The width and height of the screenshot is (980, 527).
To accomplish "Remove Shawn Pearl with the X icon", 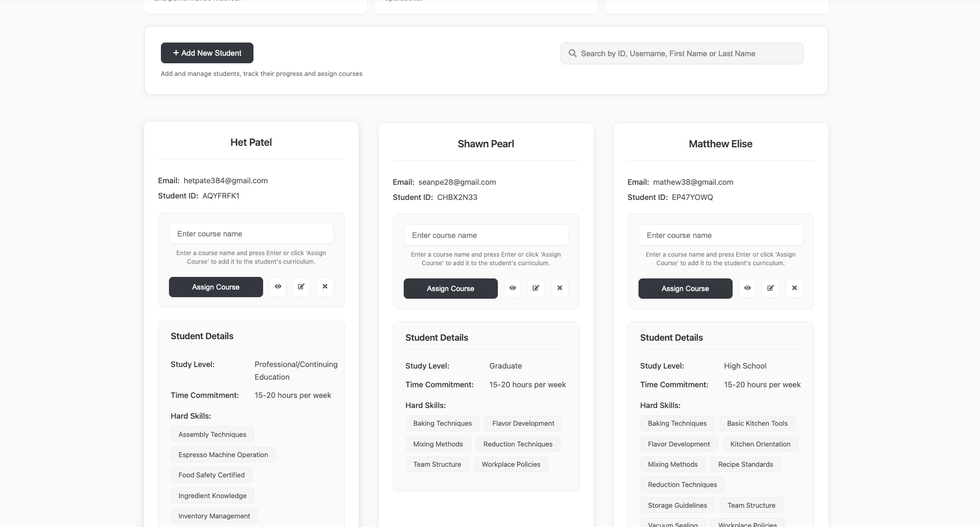I will (x=560, y=288).
